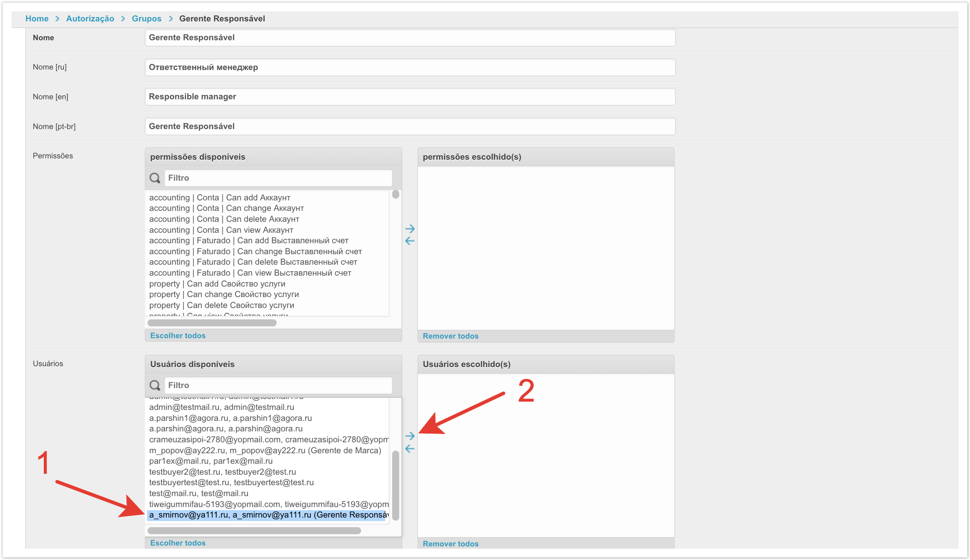The height and width of the screenshot is (560, 970).
Task: Navigate to Grupos breadcrumb
Action: pos(146,18)
